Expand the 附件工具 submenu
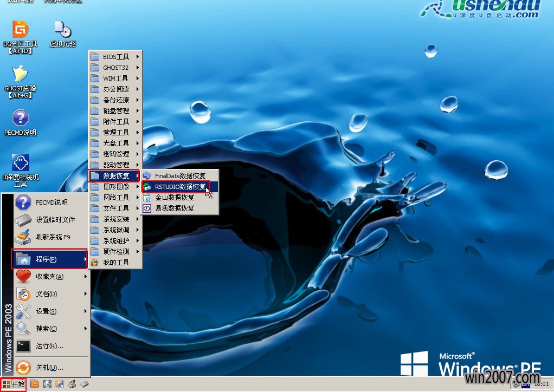 pyautogui.click(x=115, y=122)
